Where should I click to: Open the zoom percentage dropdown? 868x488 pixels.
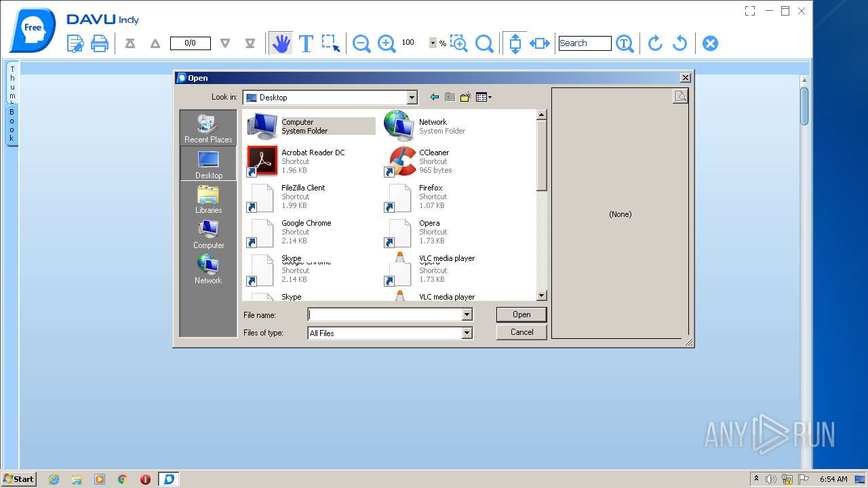(x=433, y=43)
